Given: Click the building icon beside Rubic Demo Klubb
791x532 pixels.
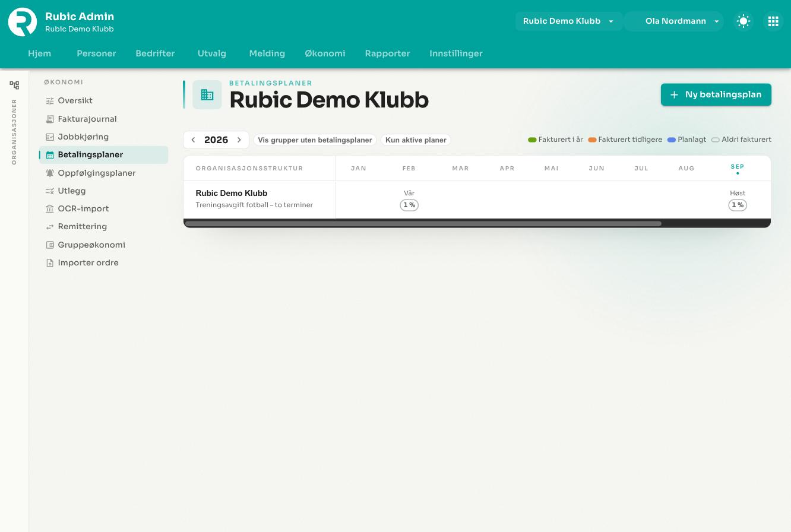Looking at the screenshot, I should point(207,95).
